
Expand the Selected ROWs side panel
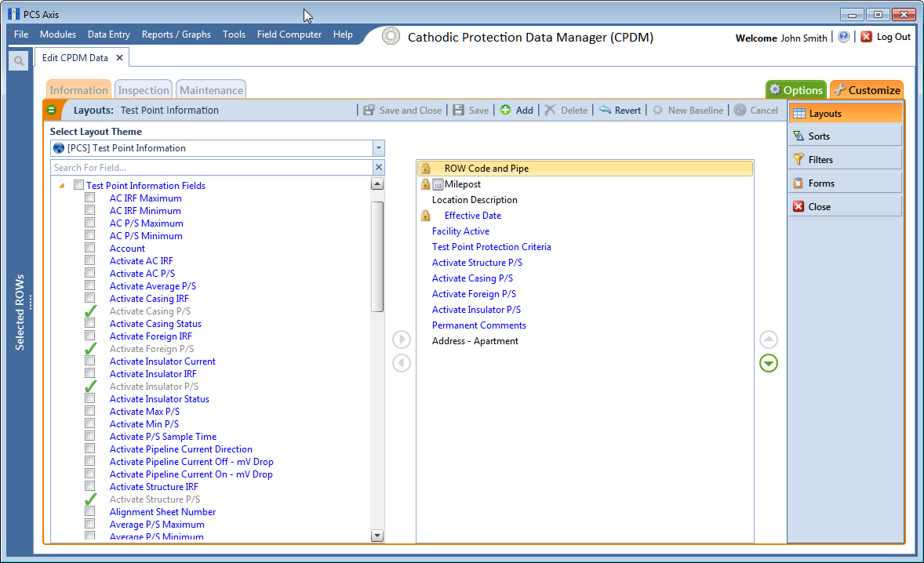tap(20, 312)
